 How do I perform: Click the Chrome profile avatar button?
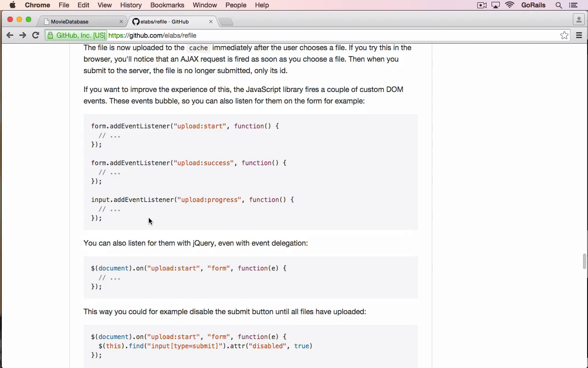(579, 20)
